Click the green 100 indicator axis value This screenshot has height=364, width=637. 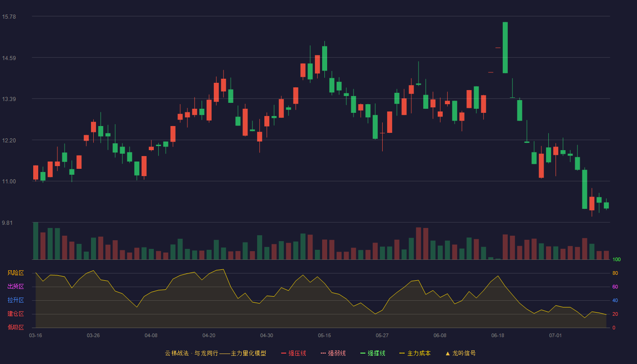617,260
